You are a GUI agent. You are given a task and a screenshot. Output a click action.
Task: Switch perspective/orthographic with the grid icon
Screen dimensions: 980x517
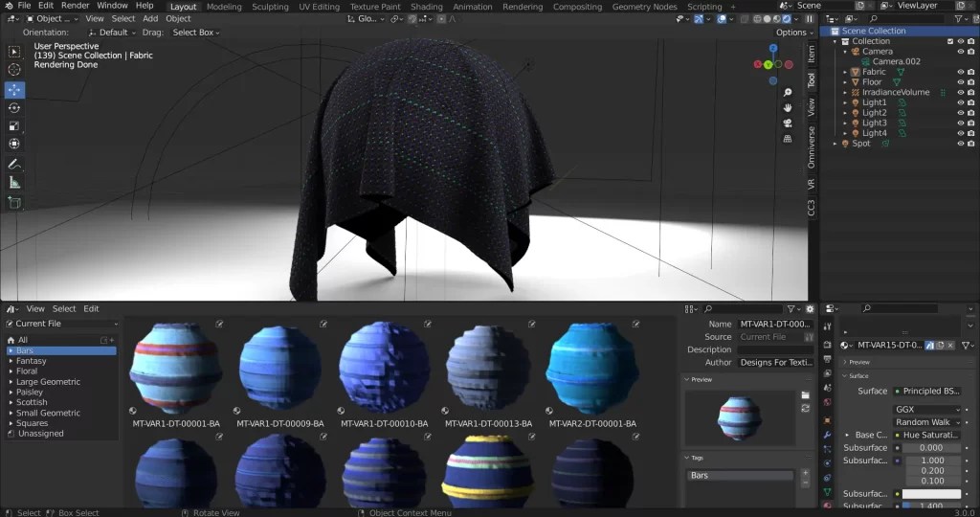[x=788, y=138]
